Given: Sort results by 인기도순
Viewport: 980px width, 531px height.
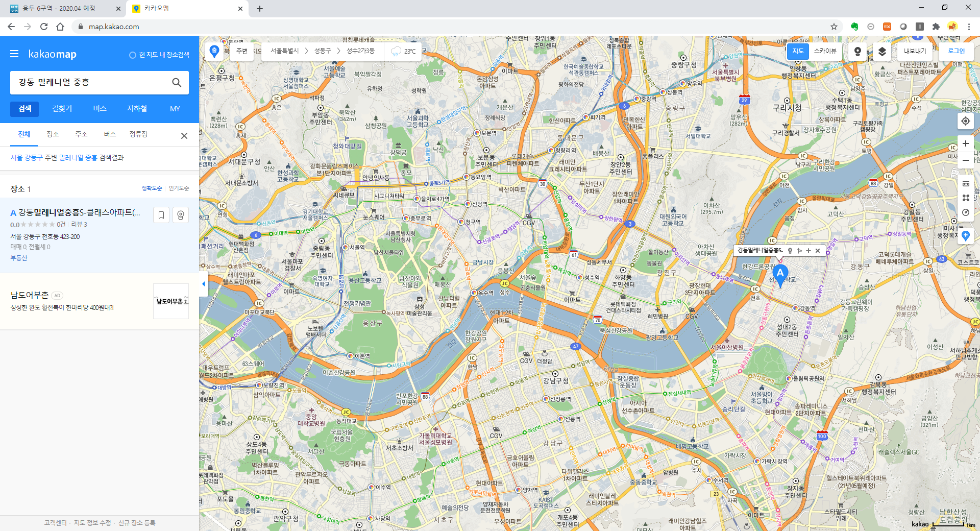Looking at the screenshot, I should pyautogui.click(x=179, y=188).
